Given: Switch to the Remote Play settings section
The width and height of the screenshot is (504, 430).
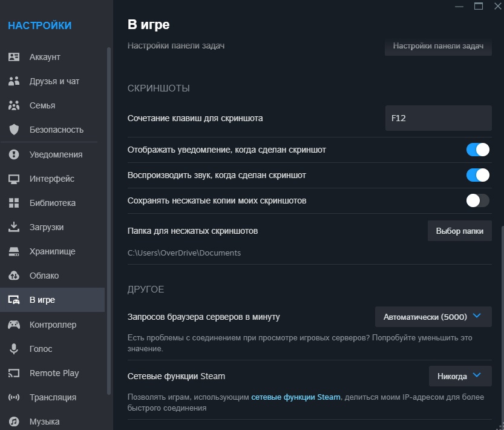Looking at the screenshot, I should [53, 373].
